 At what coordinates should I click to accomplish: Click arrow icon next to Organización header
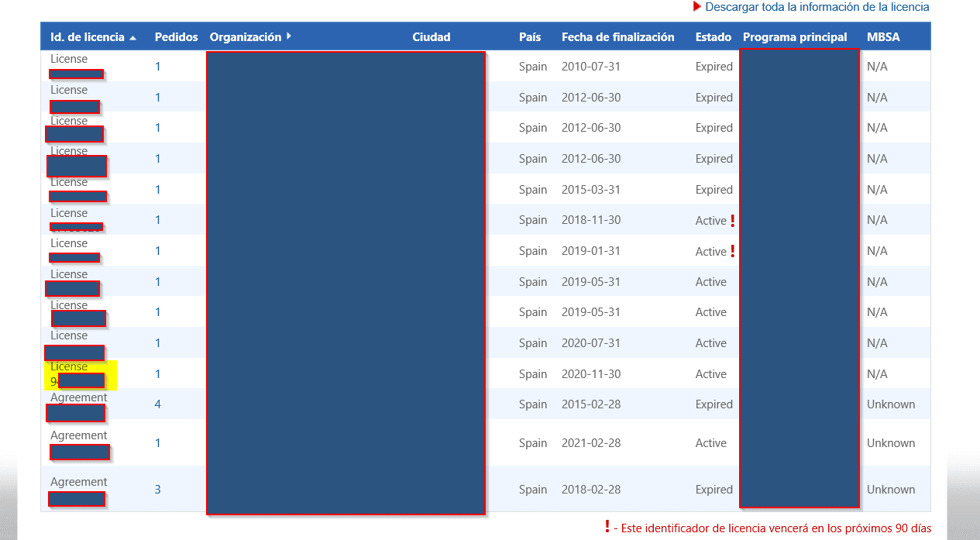click(289, 36)
